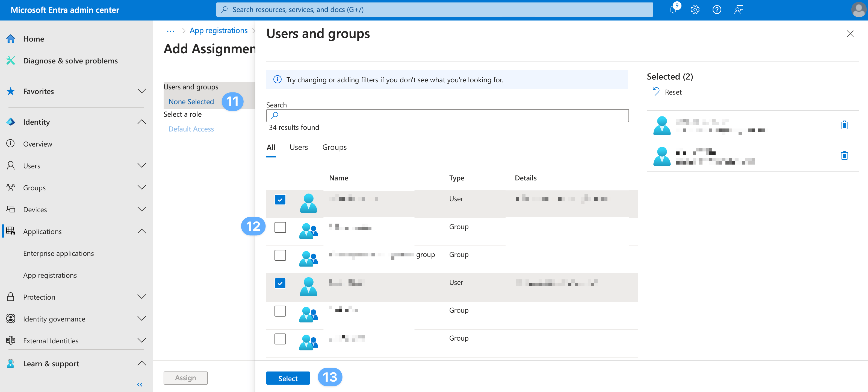Expand the Identity governance chevron

point(142,318)
